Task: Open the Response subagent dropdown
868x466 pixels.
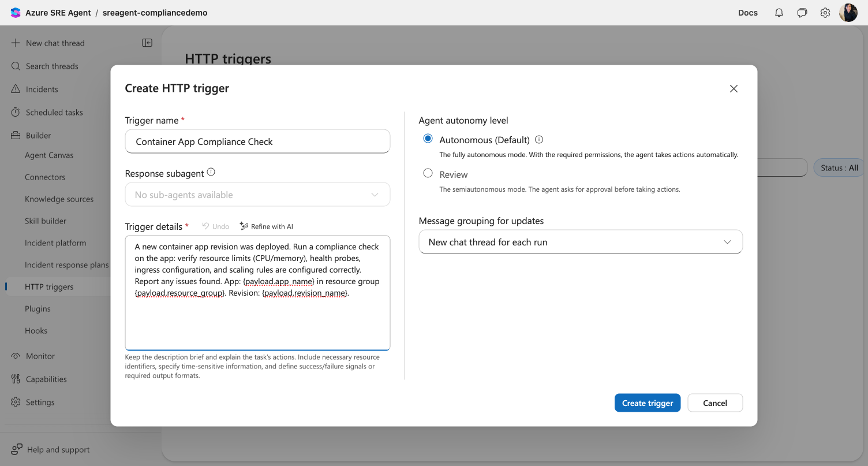Action: pyautogui.click(x=257, y=195)
